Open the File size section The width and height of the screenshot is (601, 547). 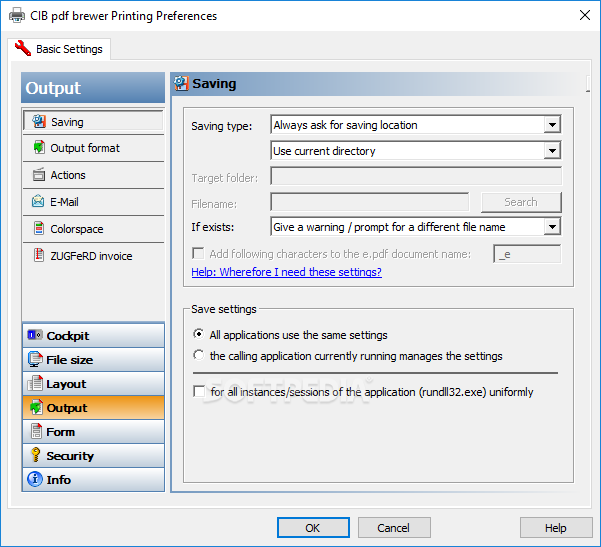click(93, 360)
